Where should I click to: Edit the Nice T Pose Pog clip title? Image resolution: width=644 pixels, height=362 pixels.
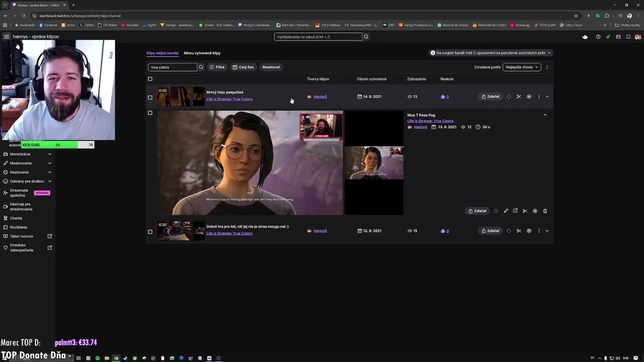(506, 211)
